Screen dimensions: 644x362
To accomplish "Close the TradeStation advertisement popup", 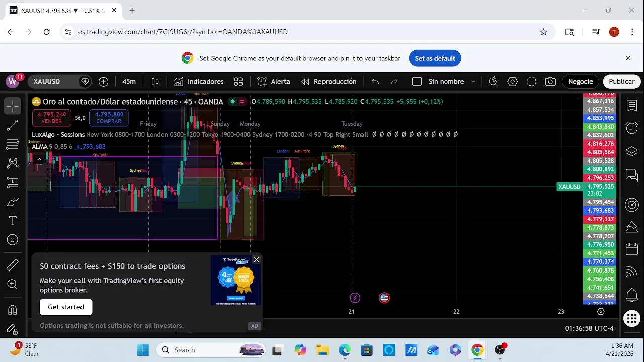I will click(256, 259).
